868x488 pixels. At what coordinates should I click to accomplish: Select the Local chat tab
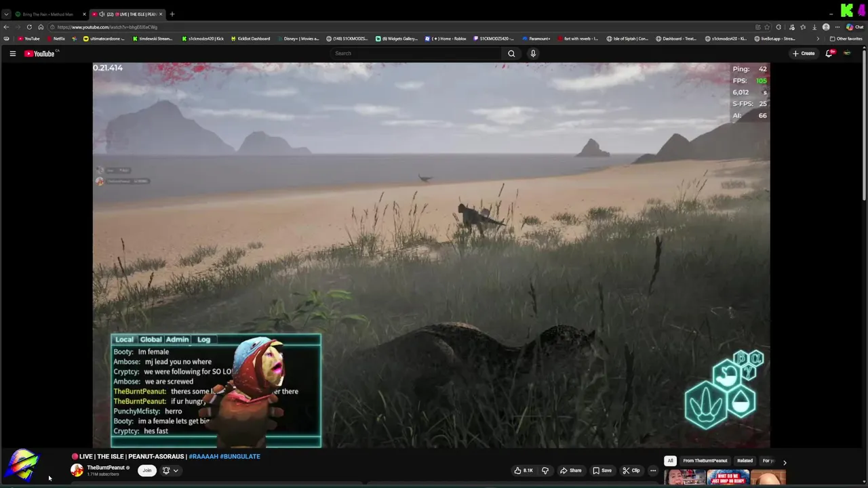click(x=124, y=340)
